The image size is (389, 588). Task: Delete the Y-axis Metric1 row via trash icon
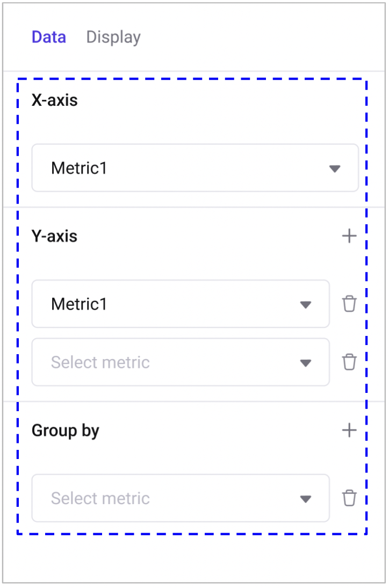pyautogui.click(x=349, y=304)
